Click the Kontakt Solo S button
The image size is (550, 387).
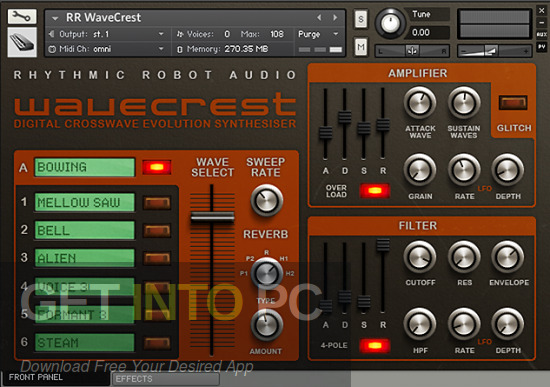point(361,19)
